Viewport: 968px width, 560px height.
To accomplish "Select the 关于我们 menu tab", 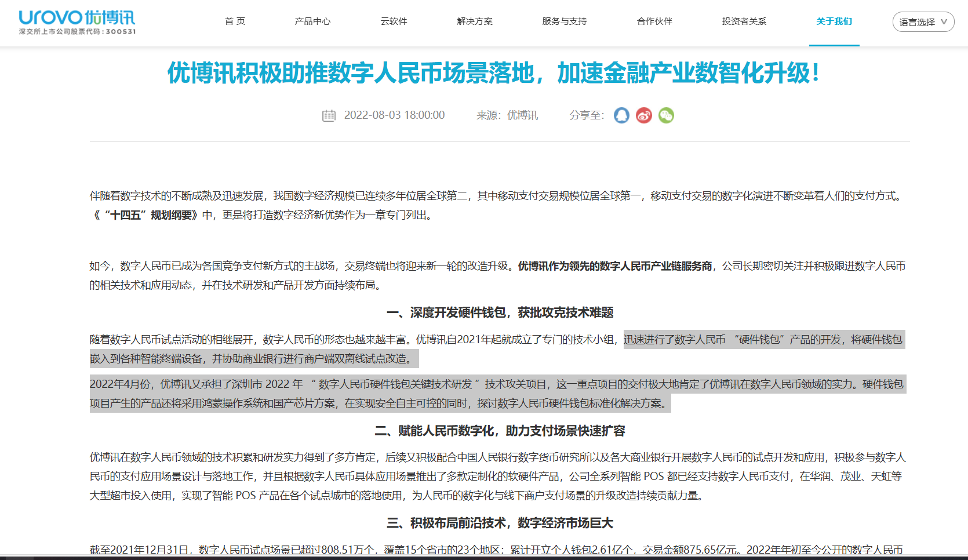I will [x=834, y=21].
